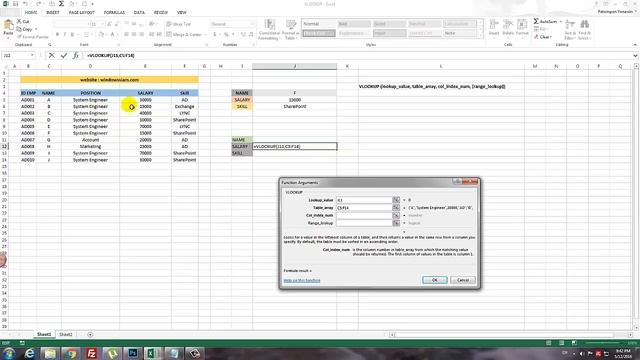Viewport: 640px width, 360px height.
Task: Toggle Italic formatting
Action: [x=65, y=34]
